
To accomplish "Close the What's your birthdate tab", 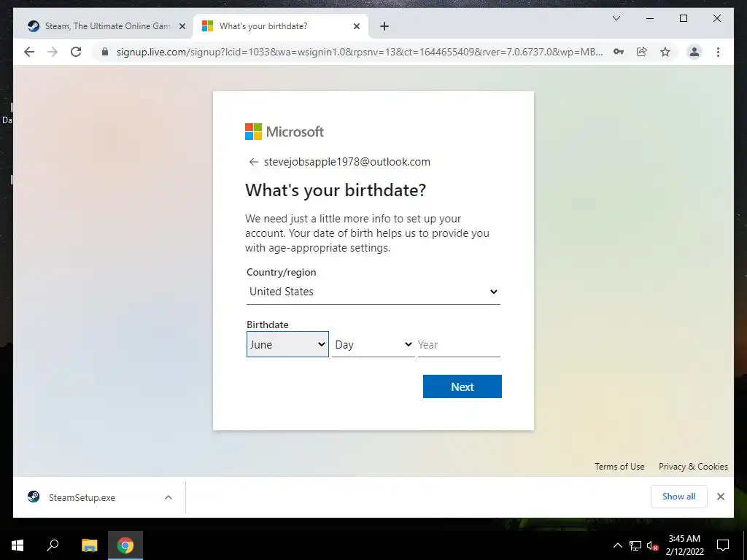I will (x=356, y=27).
